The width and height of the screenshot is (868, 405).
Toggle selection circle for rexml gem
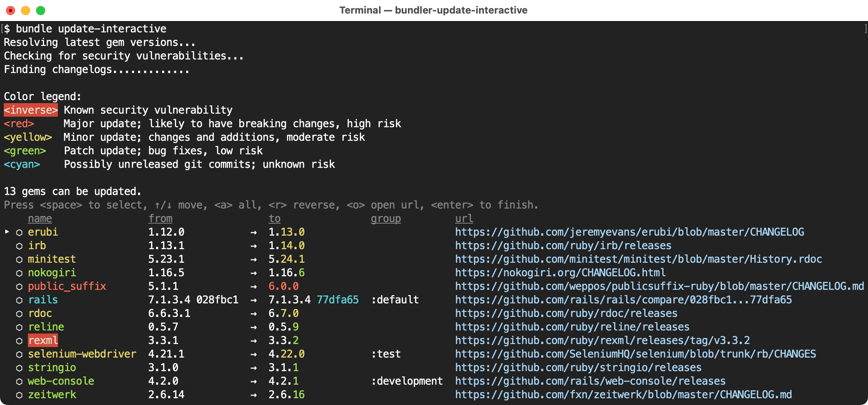click(x=19, y=341)
